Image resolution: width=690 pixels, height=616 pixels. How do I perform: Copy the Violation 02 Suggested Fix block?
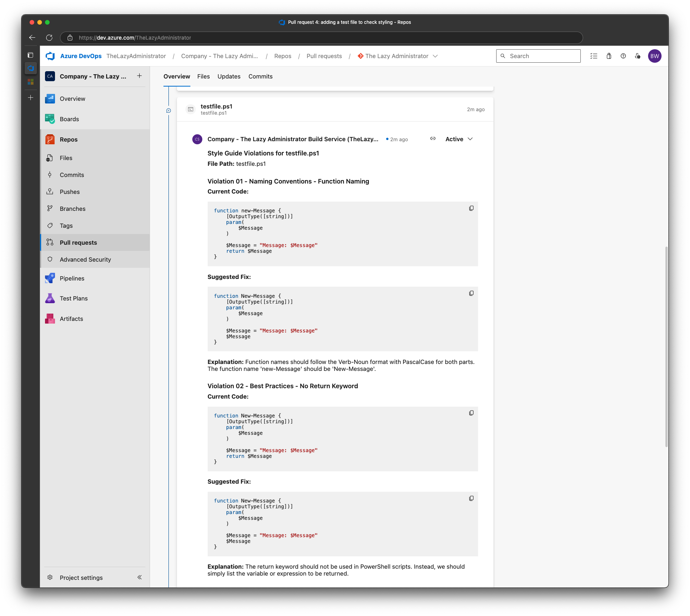tap(471, 499)
